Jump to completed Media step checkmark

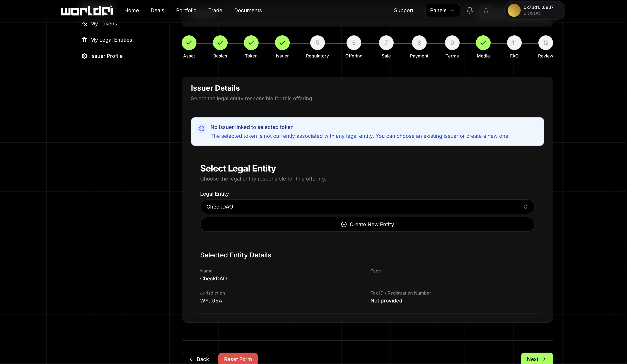(x=483, y=43)
